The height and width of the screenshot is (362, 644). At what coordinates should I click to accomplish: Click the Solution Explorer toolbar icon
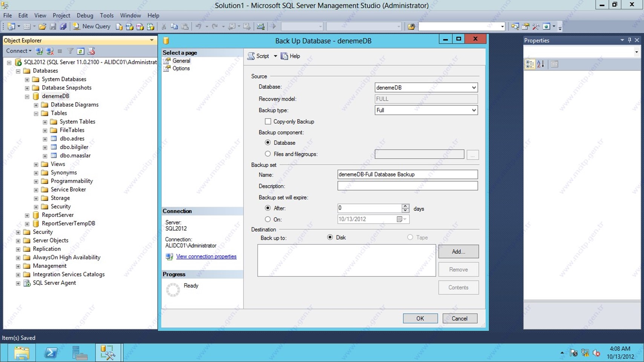click(515, 26)
